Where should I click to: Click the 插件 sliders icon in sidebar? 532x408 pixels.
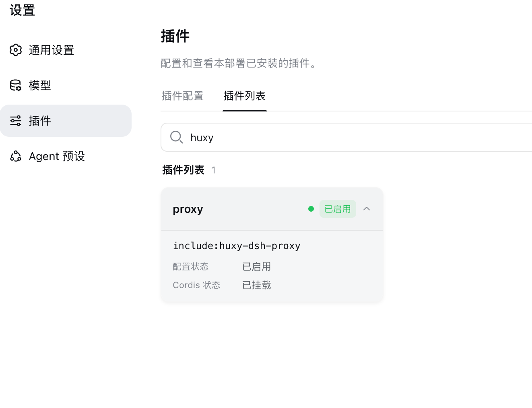click(x=16, y=121)
